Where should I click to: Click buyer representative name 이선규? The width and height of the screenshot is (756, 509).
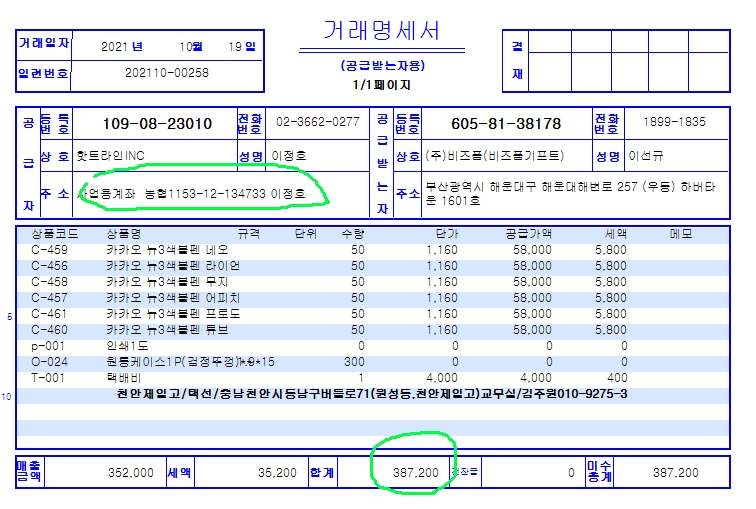[x=644, y=156]
